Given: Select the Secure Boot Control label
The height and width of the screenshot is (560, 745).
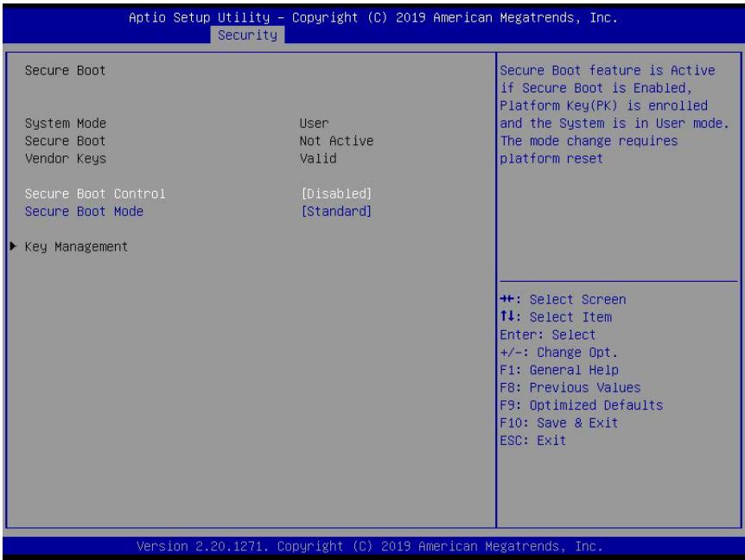Looking at the screenshot, I should [95, 194].
